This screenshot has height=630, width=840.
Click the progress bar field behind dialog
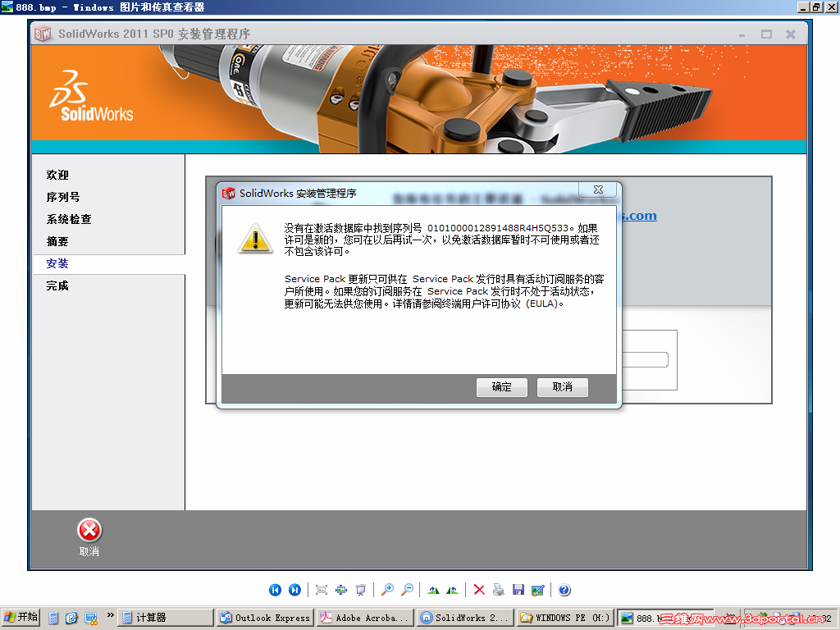tap(645, 359)
